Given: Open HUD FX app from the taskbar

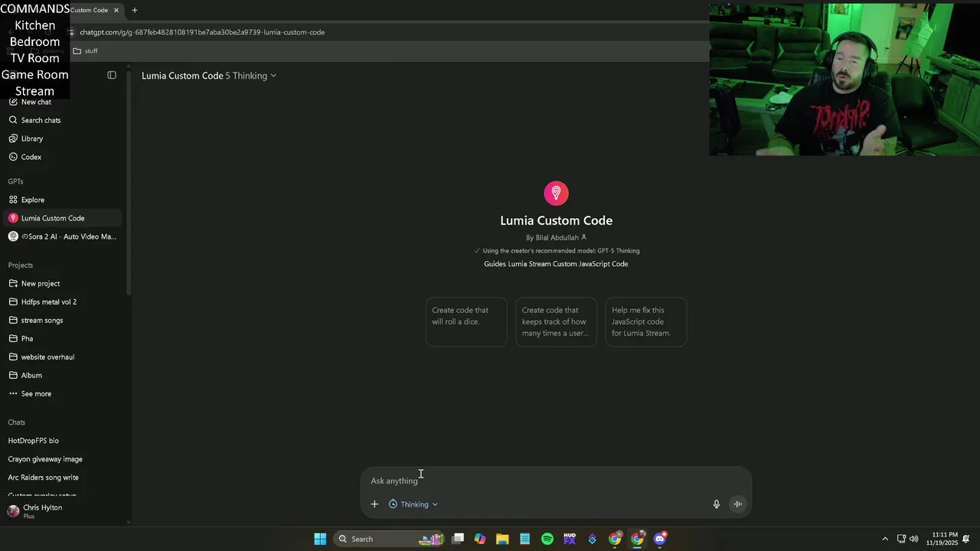Looking at the screenshot, I should [x=570, y=539].
